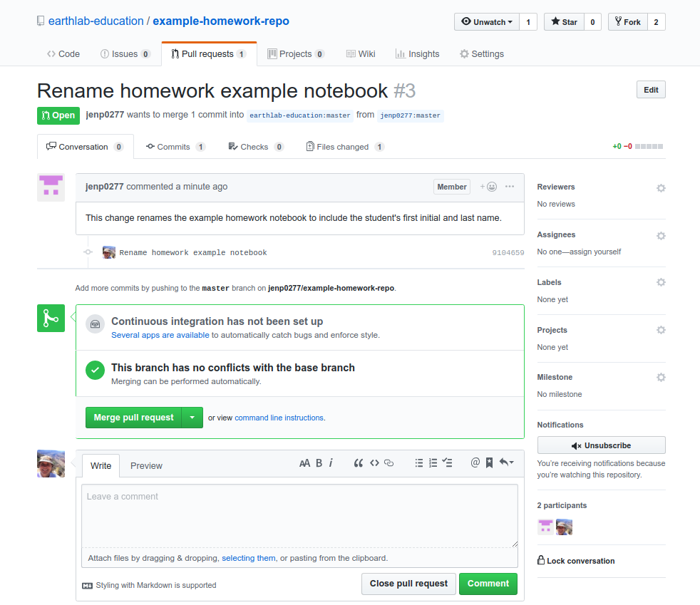Expand the Unwatch dropdown
The image size is (700, 605).
tap(487, 22)
